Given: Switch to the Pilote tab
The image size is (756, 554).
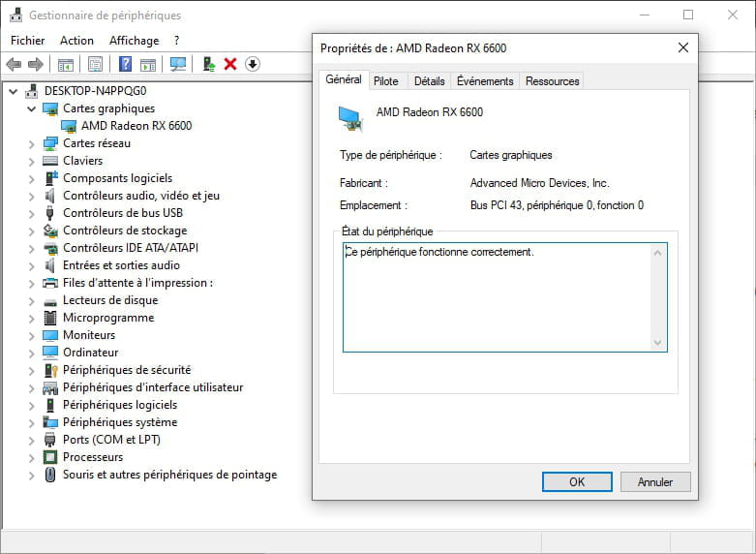Looking at the screenshot, I should 386,81.
